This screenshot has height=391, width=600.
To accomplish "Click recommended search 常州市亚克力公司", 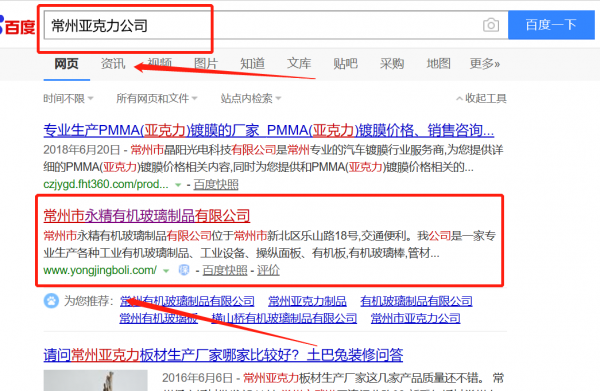I will [x=416, y=318].
